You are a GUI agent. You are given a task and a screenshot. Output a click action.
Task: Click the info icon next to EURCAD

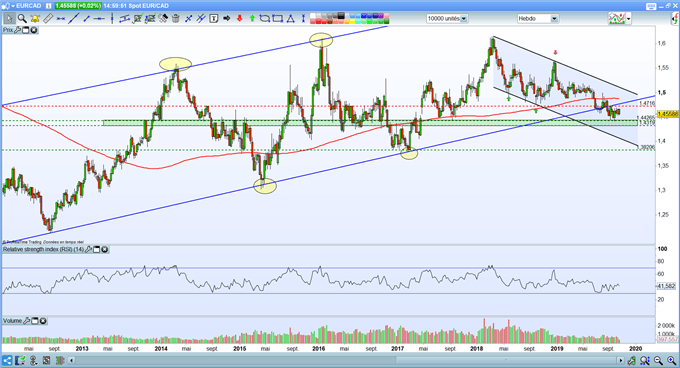pos(48,6)
